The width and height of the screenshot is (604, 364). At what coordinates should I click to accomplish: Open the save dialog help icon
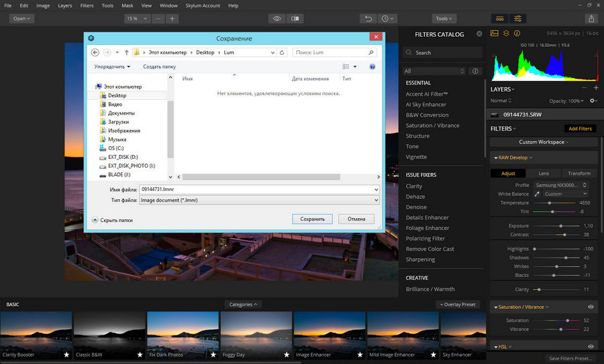point(372,66)
